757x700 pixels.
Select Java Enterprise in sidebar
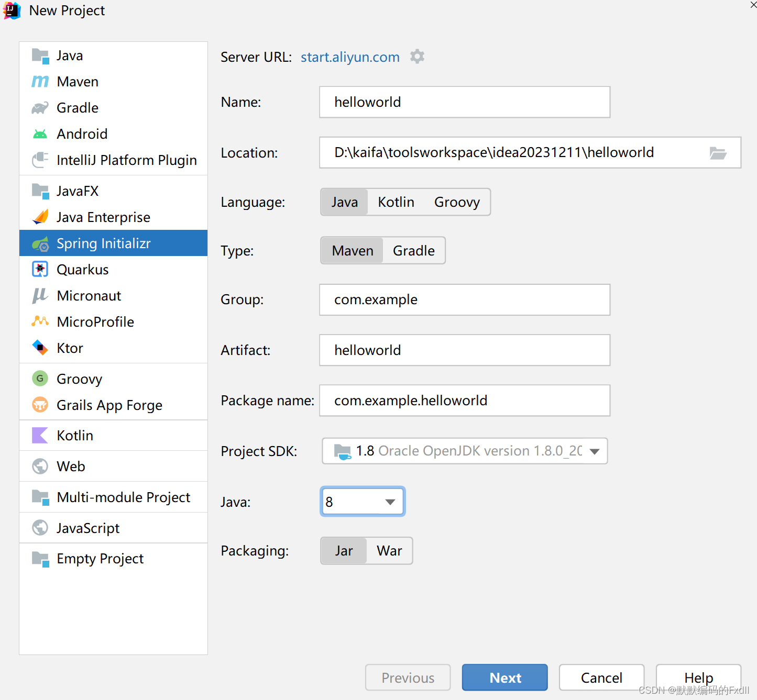[x=113, y=217]
